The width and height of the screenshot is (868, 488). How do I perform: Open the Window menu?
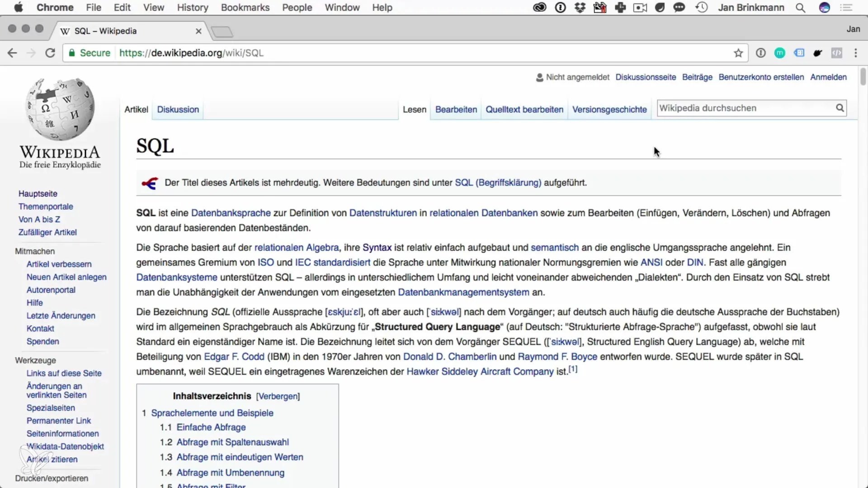pyautogui.click(x=342, y=7)
